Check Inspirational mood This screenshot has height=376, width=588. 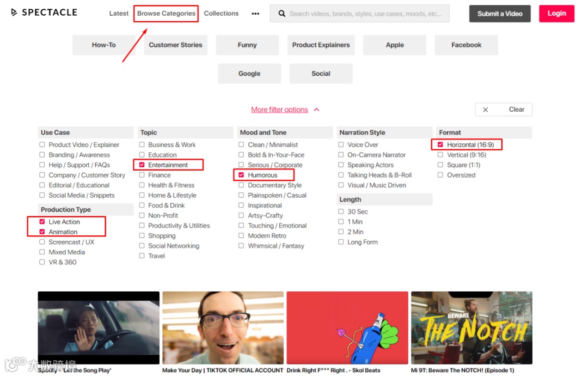tap(241, 205)
